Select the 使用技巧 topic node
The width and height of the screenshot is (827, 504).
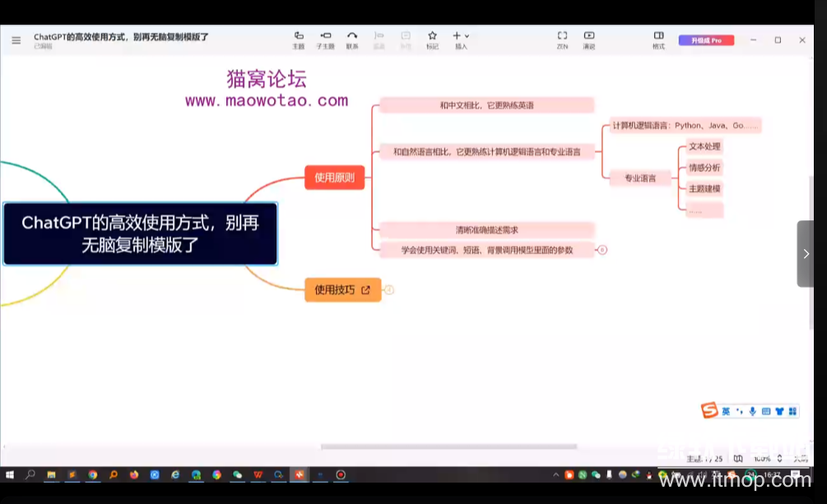(x=343, y=290)
